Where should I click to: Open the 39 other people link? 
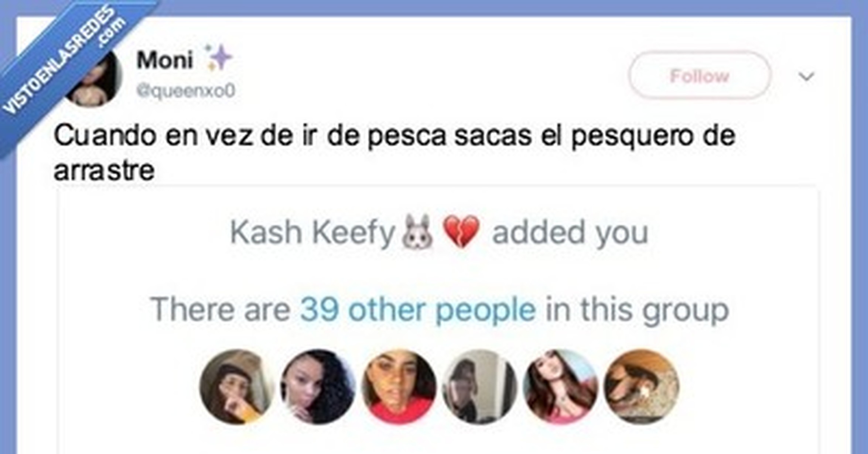[x=418, y=309]
